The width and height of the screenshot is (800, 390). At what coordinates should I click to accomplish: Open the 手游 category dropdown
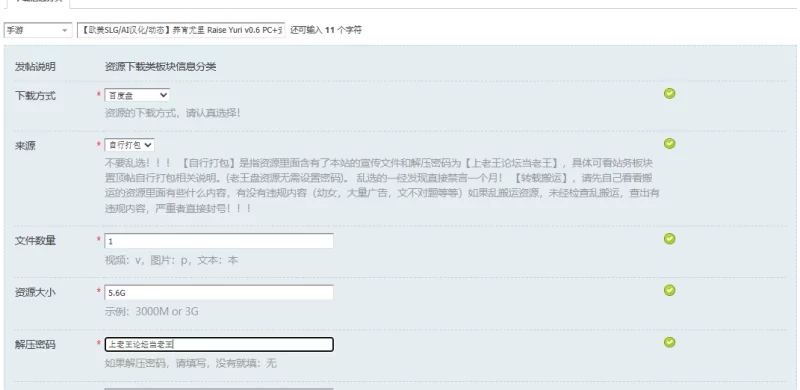pyautogui.click(x=38, y=30)
